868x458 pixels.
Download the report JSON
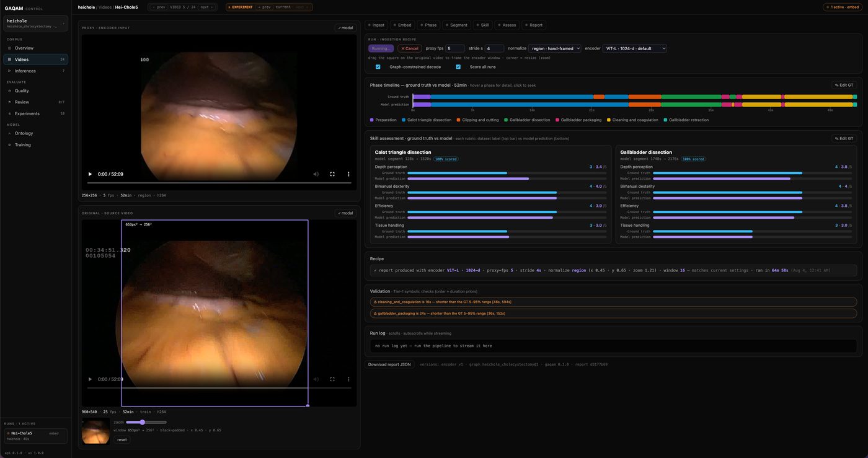pyautogui.click(x=389, y=364)
